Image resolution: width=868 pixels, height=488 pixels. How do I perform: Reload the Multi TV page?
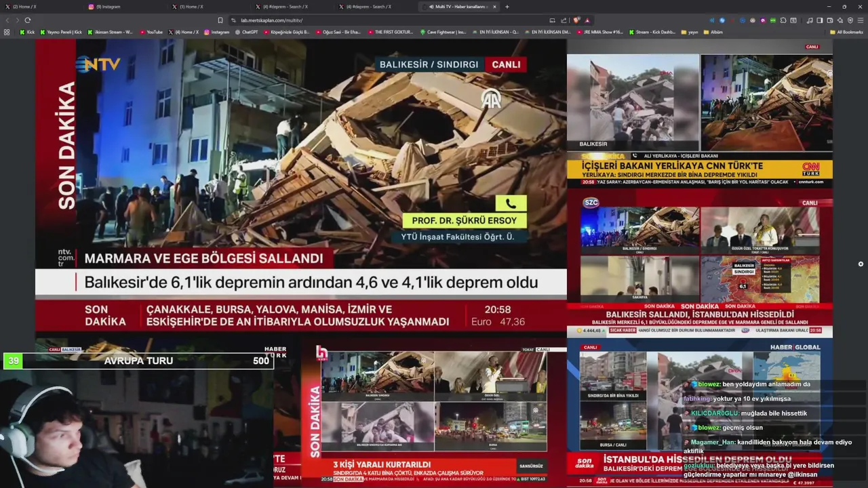pos(28,20)
